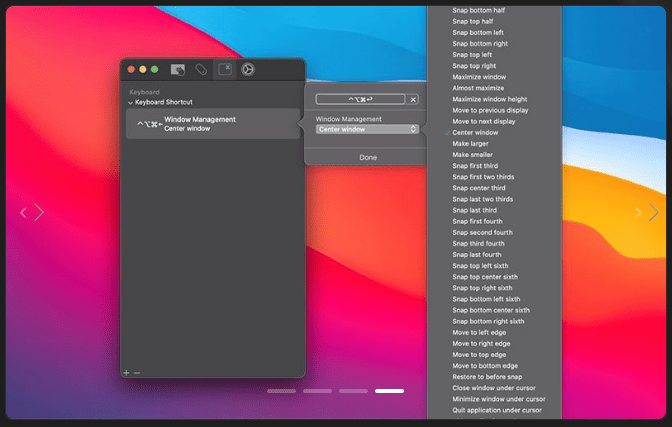Click the recorded shortcut input field

pyautogui.click(x=360, y=99)
